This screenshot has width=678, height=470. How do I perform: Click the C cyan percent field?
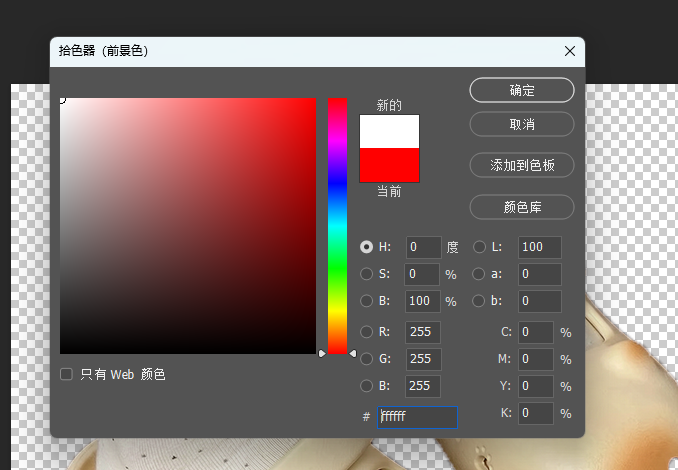coord(536,332)
